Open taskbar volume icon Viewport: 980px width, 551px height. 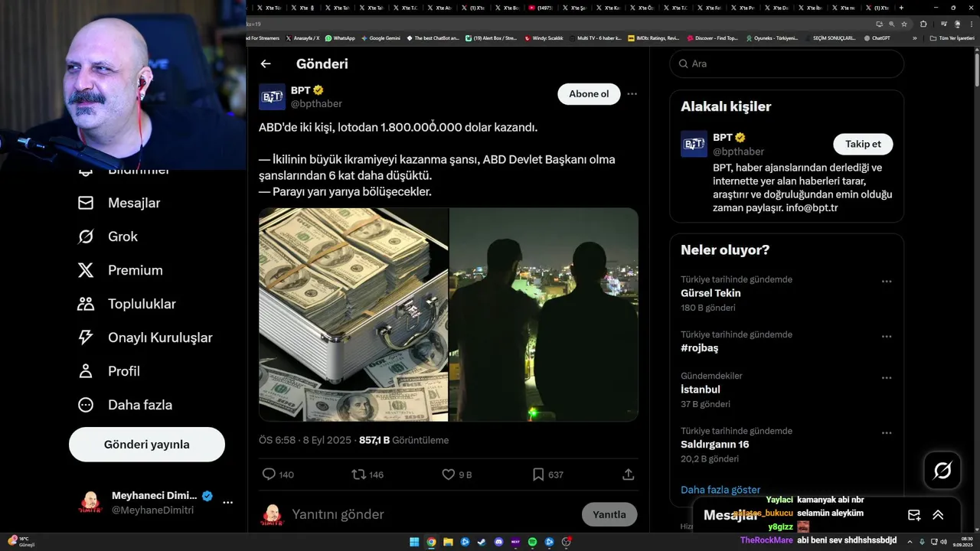[942, 542]
